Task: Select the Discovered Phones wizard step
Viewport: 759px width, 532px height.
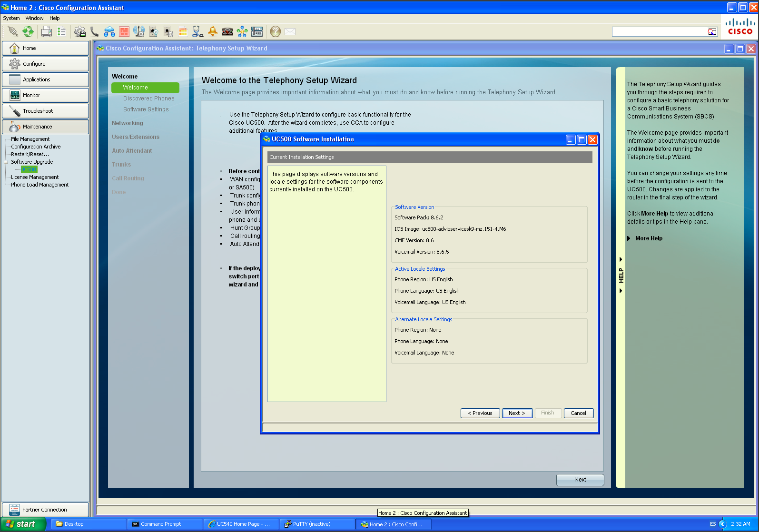Action: (x=148, y=99)
